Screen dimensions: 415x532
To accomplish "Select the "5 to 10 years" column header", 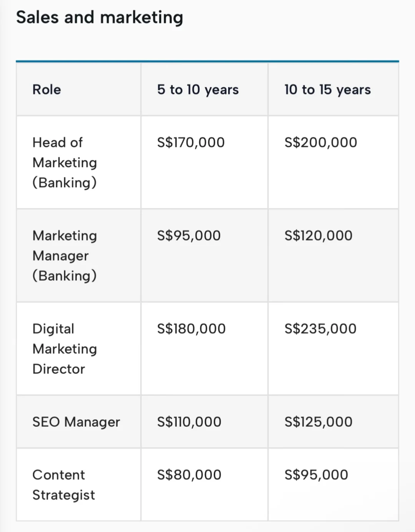I will point(198,90).
